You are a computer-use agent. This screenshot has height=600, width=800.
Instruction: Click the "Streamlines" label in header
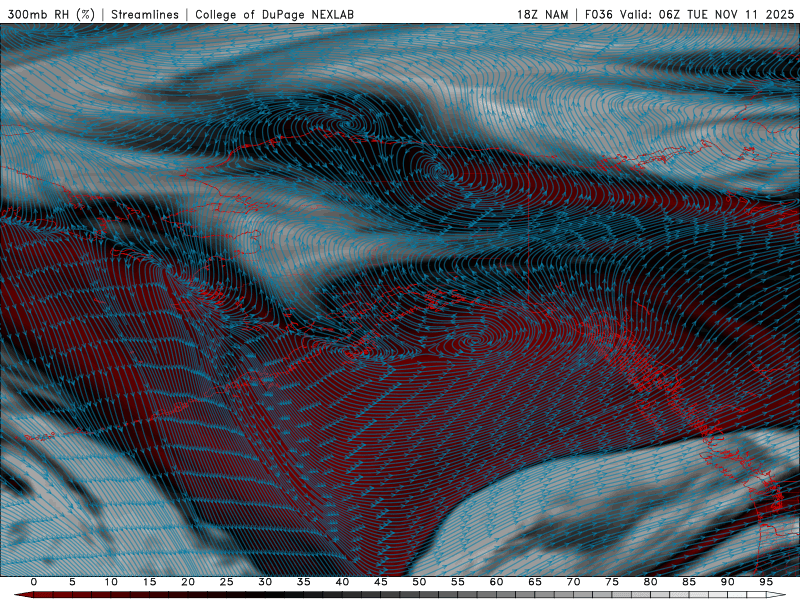[145, 14]
